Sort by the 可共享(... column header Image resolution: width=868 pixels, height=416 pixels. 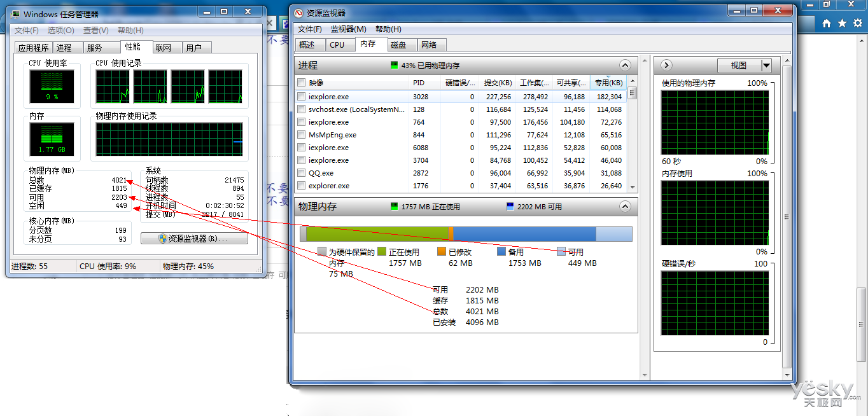[570, 83]
